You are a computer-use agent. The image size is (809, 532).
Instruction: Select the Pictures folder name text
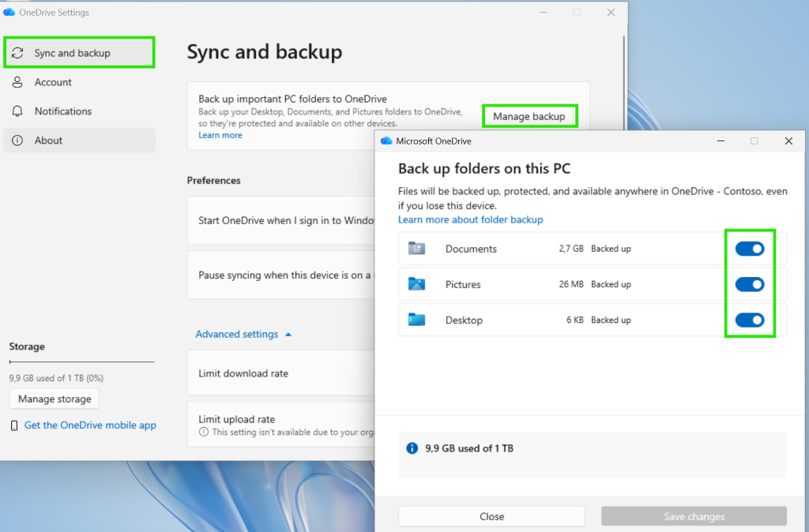coord(463,284)
